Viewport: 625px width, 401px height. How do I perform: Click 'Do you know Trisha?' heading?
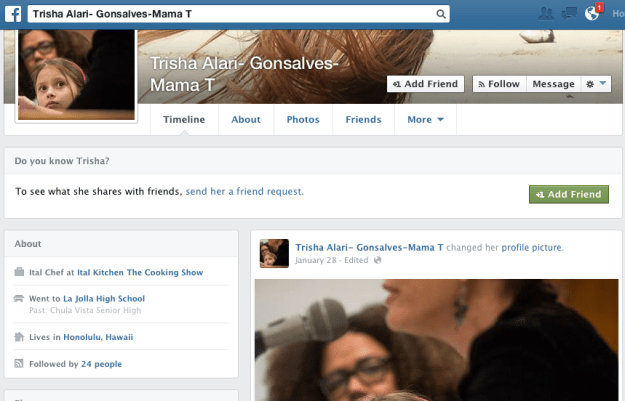pyautogui.click(x=62, y=161)
